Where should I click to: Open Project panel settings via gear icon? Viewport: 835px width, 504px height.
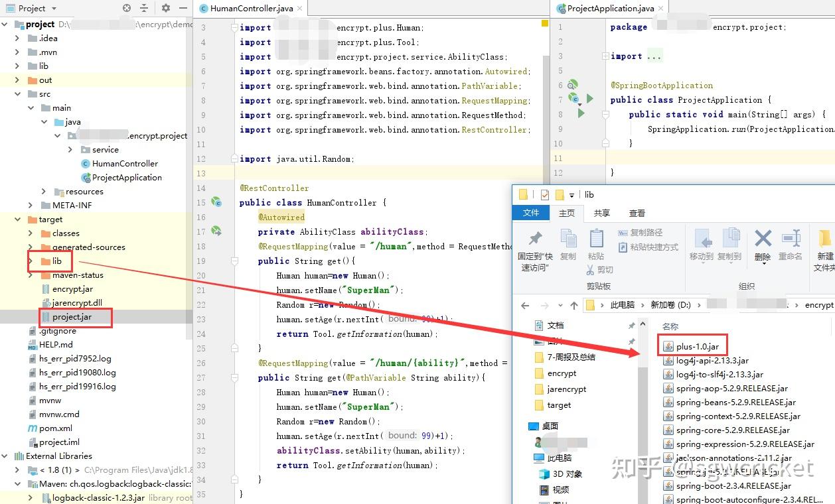[x=165, y=9]
